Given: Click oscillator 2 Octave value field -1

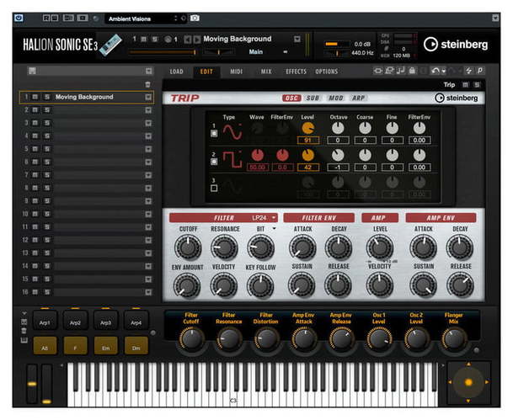Looking at the screenshot, I should coord(338,167).
